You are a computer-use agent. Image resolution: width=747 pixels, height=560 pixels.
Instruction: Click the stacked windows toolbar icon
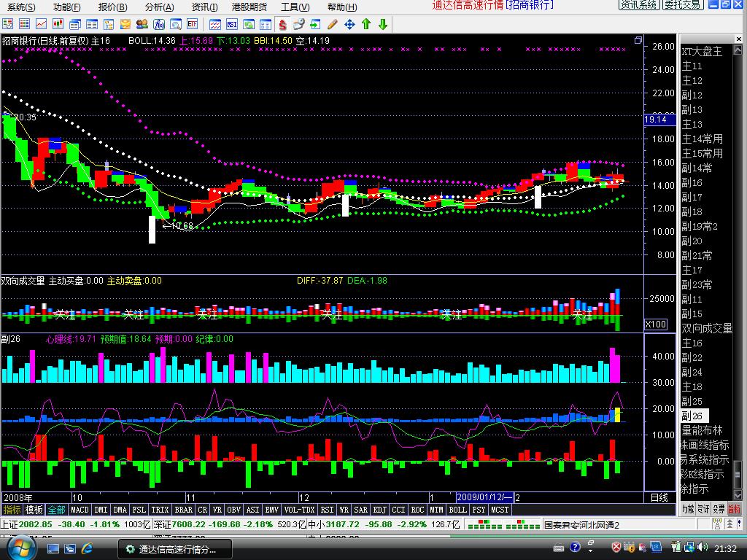(75, 24)
